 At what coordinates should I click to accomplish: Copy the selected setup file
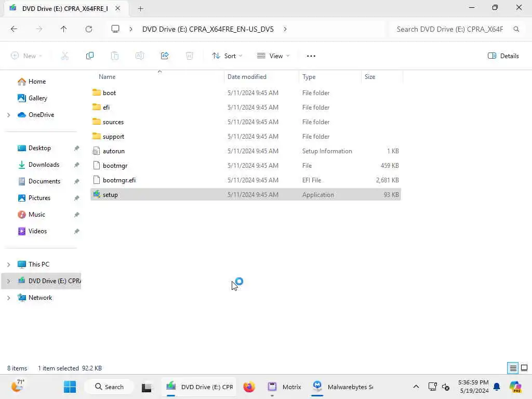click(x=89, y=56)
